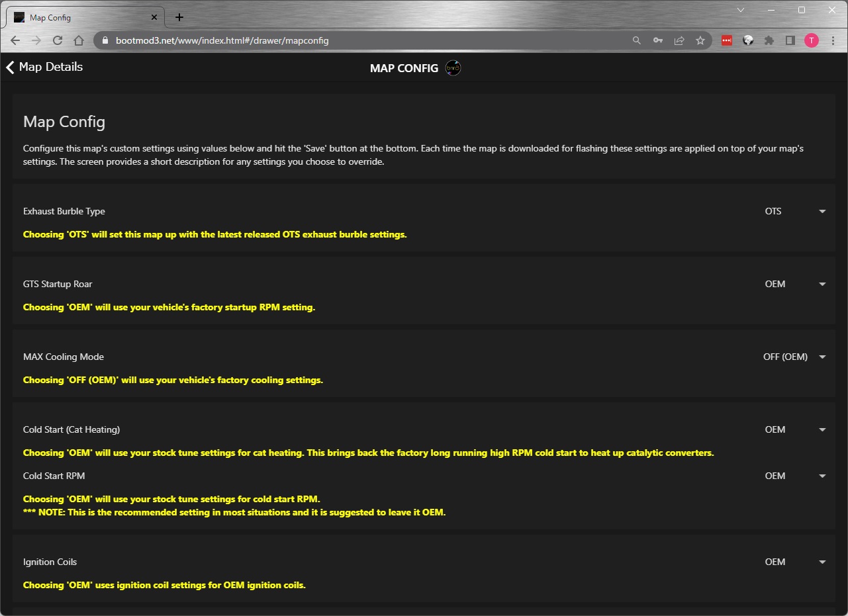Open the Extensions puzzle menu
848x616 pixels.
point(769,40)
